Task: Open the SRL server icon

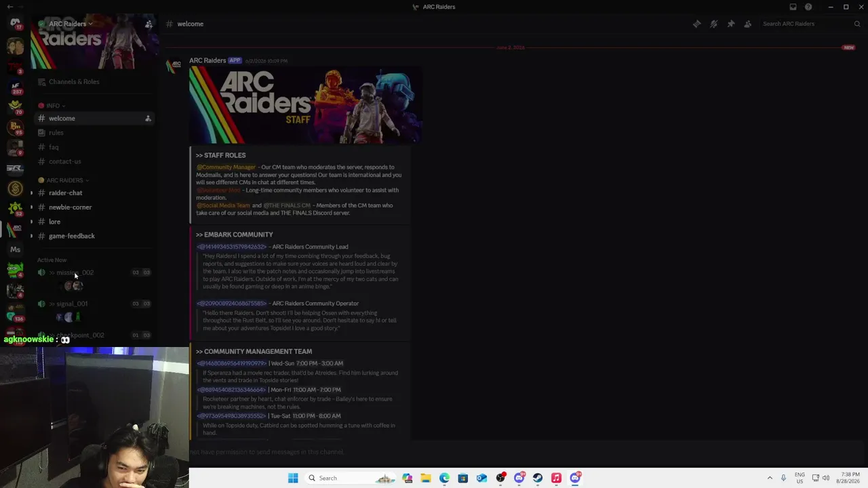Action: click(x=15, y=168)
